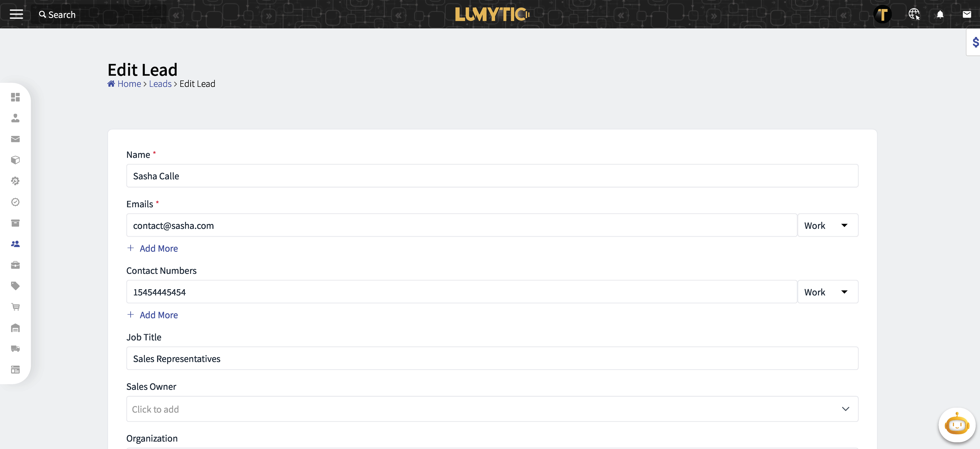Click Add More under Contact Numbers
The image size is (980, 449).
pyautogui.click(x=158, y=315)
